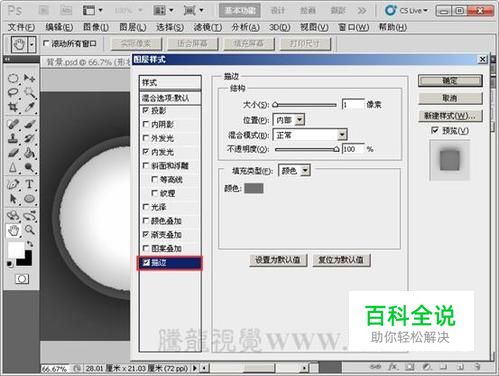Open the tool preset picker arrow
499x376 pixels.
click(32, 44)
